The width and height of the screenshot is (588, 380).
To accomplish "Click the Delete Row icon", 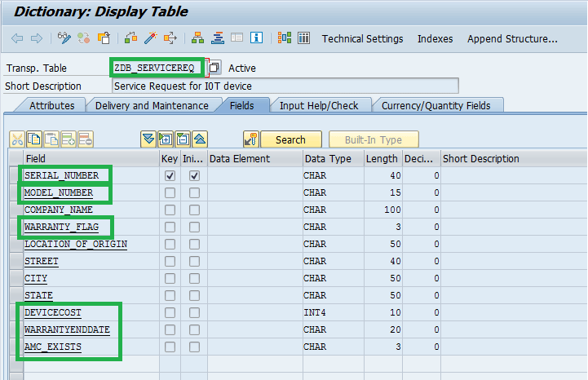I will click(x=86, y=140).
